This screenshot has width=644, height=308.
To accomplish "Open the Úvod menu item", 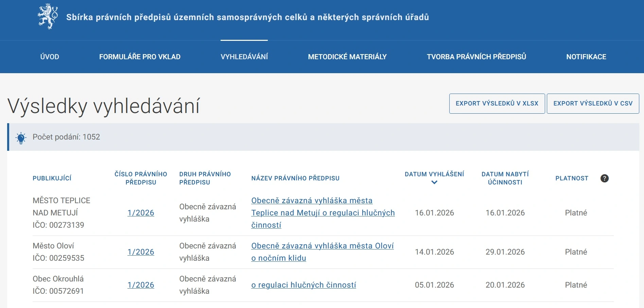I will [50, 57].
